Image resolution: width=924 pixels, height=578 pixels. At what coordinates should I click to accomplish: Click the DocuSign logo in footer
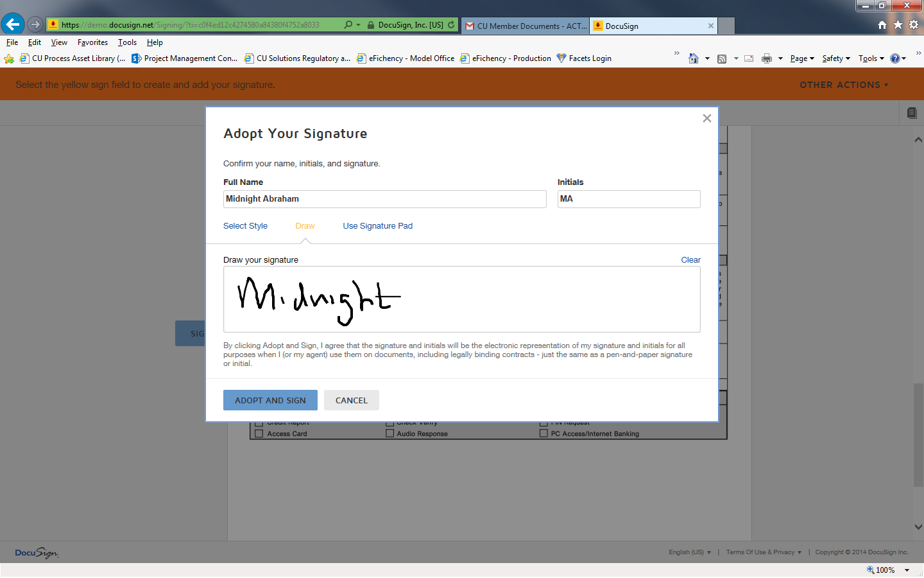37,552
